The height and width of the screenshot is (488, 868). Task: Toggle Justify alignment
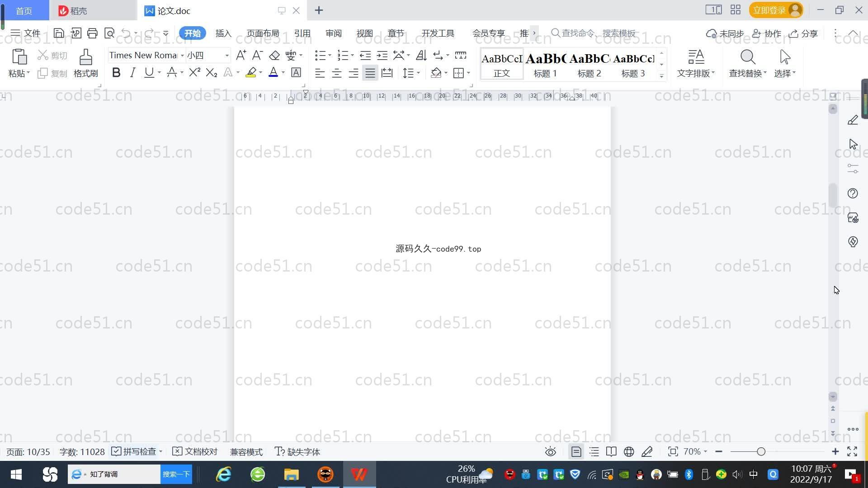click(x=370, y=73)
